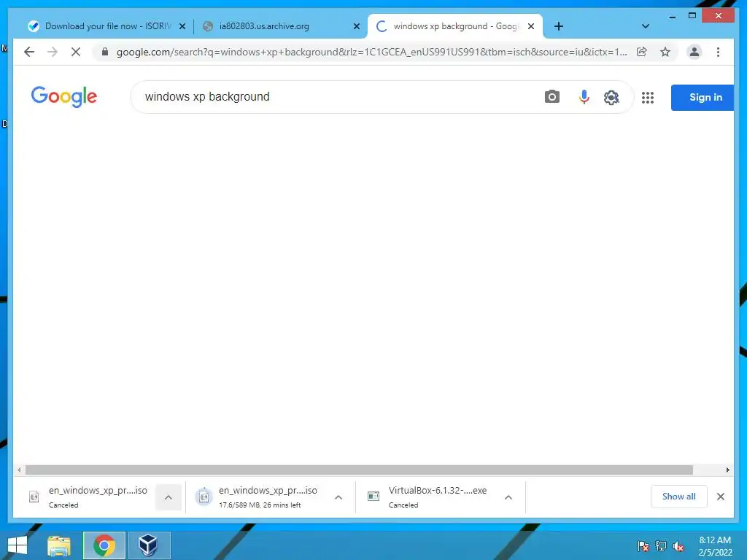
Task: Click Chrome taskbar icon
Action: [x=104, y=545]
